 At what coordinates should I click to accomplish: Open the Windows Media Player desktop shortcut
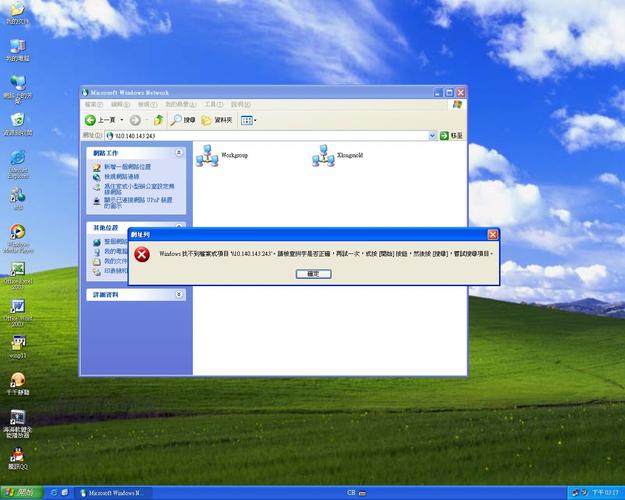tap(18, 238)
